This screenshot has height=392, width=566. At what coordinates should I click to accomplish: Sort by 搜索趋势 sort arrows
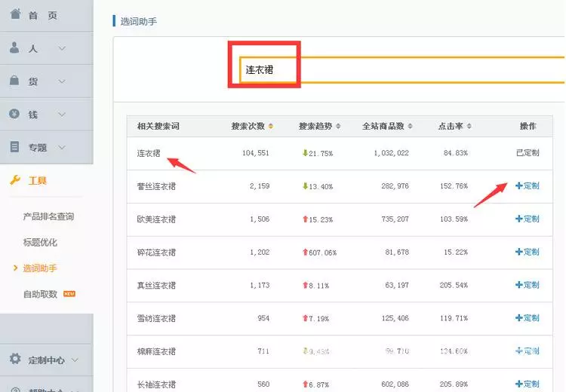(338, 126)
